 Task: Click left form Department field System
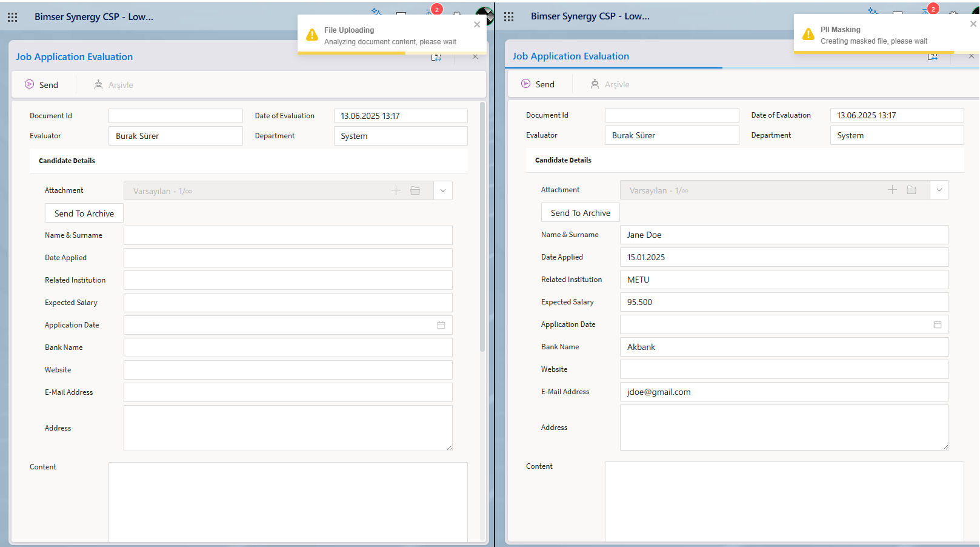pos(401,136)
